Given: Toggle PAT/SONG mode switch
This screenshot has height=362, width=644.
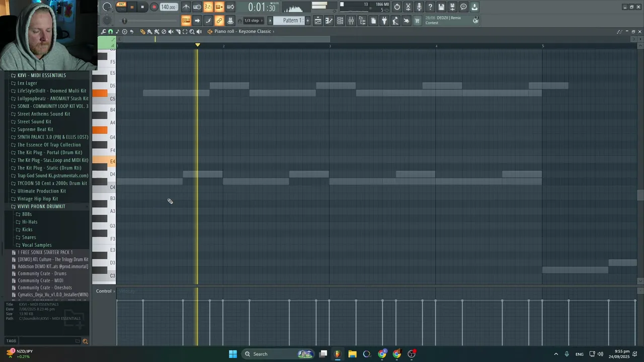Looking at the screenshot, I should (x=121, y=7).
